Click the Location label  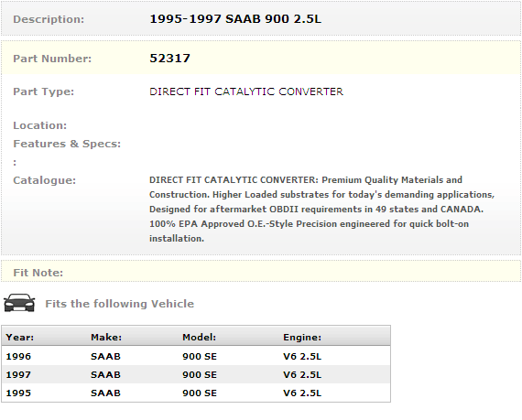tap(40, 125)
